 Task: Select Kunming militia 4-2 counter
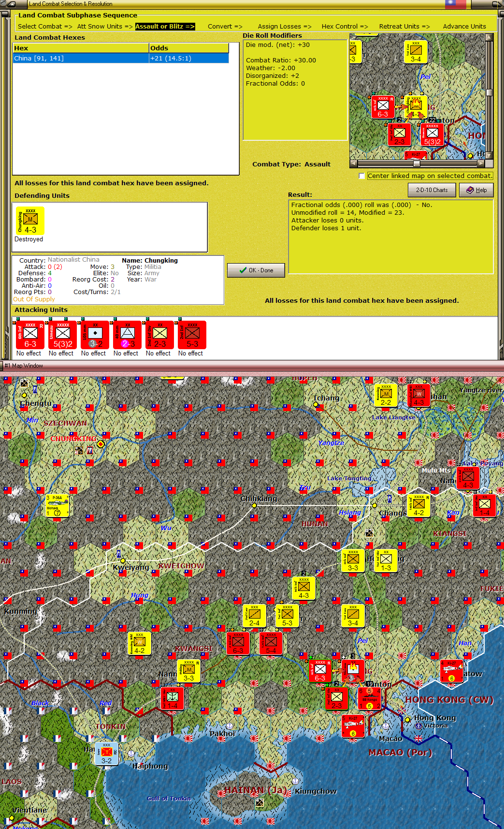pos(140,643)
